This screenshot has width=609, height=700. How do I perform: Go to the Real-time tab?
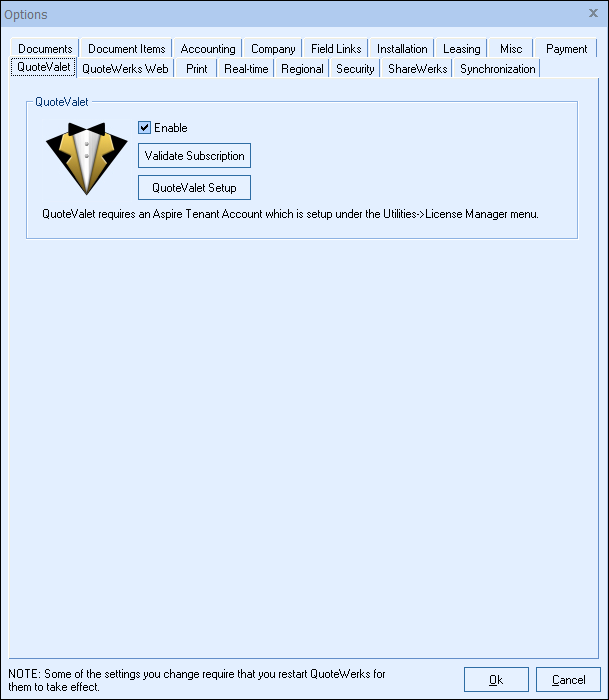245,69
